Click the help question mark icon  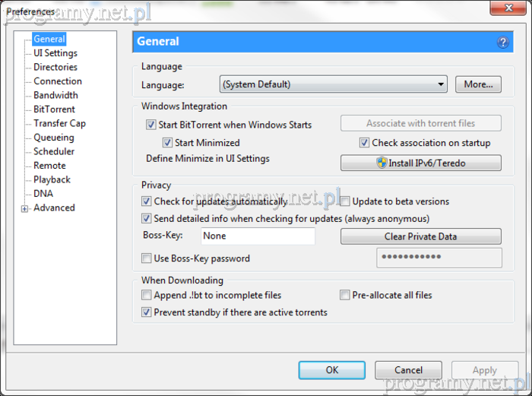pos(503,43)
